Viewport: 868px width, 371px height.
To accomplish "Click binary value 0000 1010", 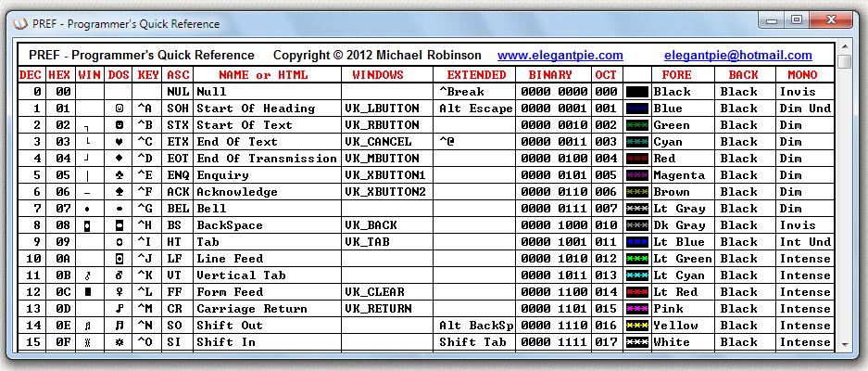I will tap(554, 259).
